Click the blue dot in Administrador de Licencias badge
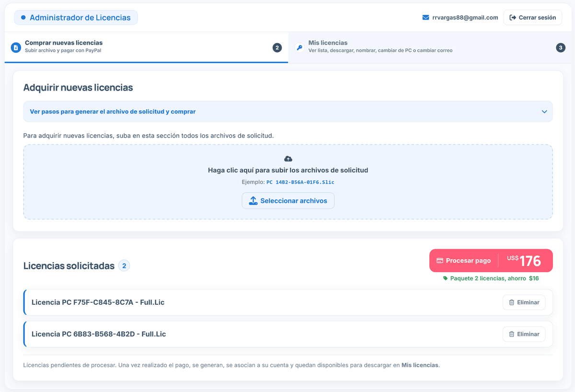The image size is (575, 392). click(23, 18)
